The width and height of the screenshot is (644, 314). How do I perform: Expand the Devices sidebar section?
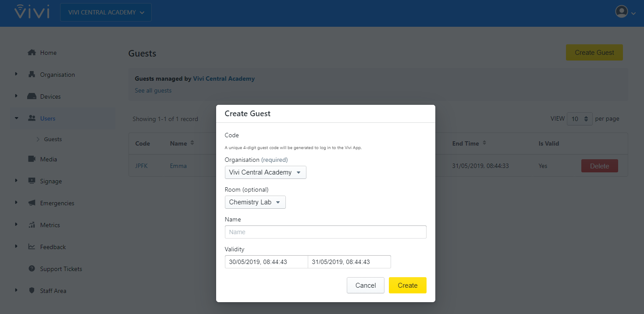pos(16,96)
